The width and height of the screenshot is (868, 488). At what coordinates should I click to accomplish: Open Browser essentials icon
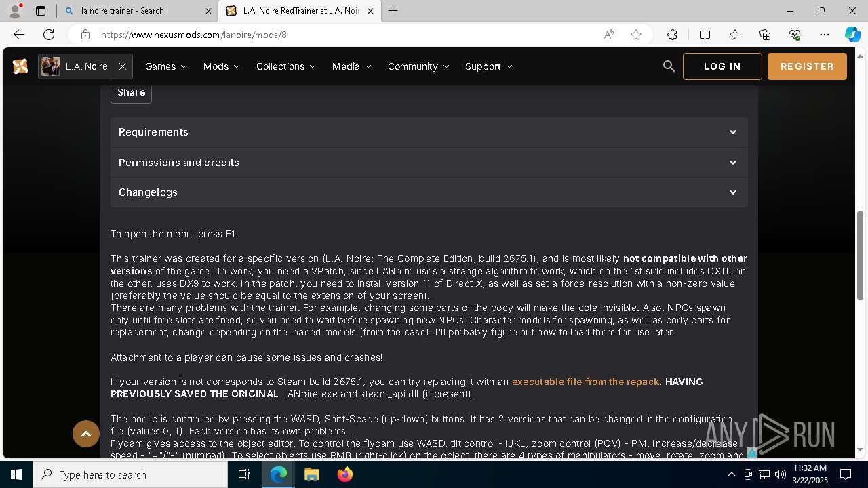pyautogui.click(x=795, y=35)
